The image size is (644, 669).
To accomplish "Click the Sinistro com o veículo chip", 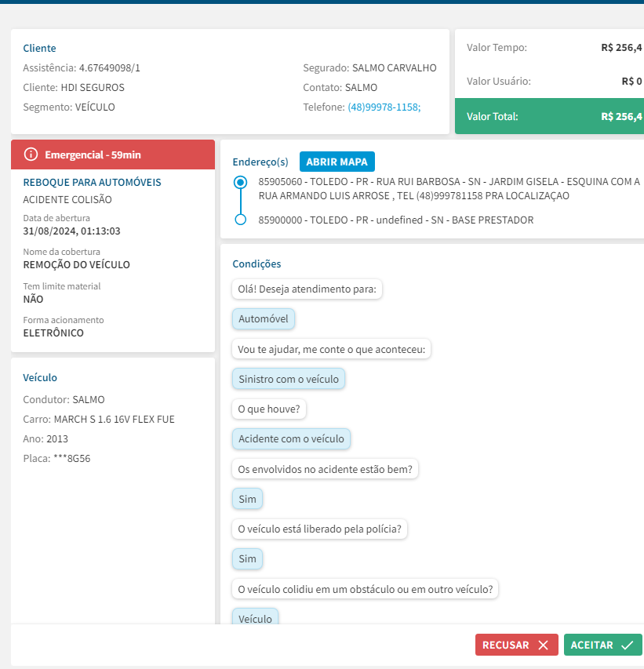I will coord(288,379).
